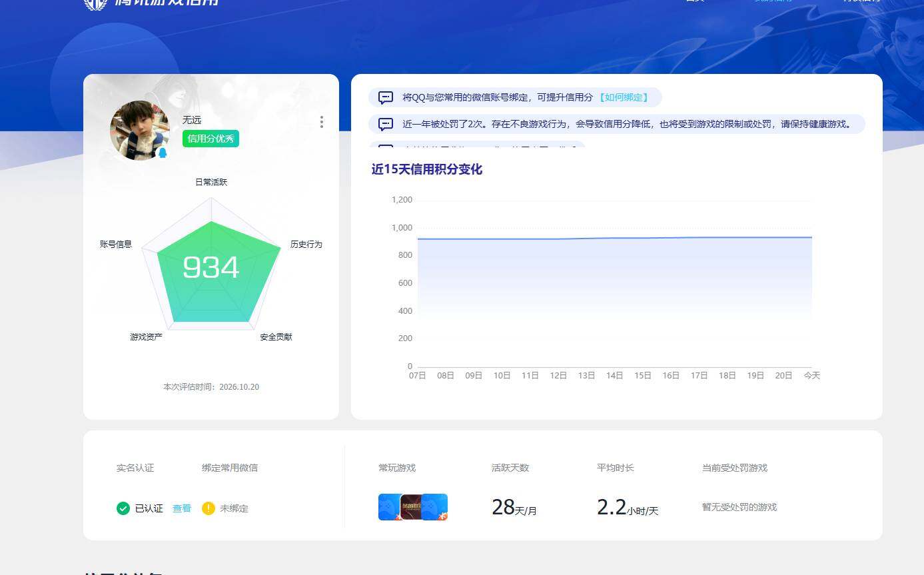Select the first blue game icon under 常玩游戏

click(x=389, y=507)
